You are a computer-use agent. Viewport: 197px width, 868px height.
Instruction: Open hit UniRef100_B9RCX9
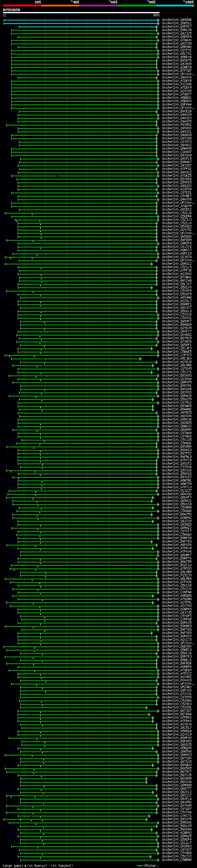[177, 30]
